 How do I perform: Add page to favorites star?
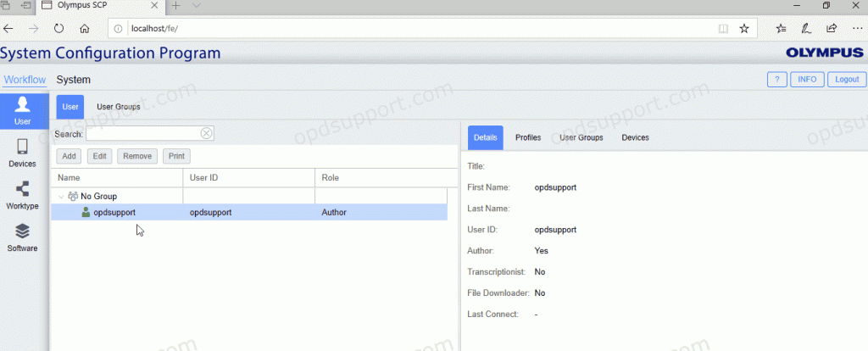click(743, 28)
